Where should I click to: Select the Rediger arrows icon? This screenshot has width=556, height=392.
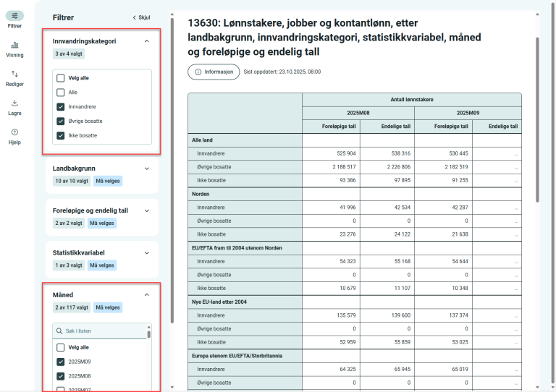14,74
